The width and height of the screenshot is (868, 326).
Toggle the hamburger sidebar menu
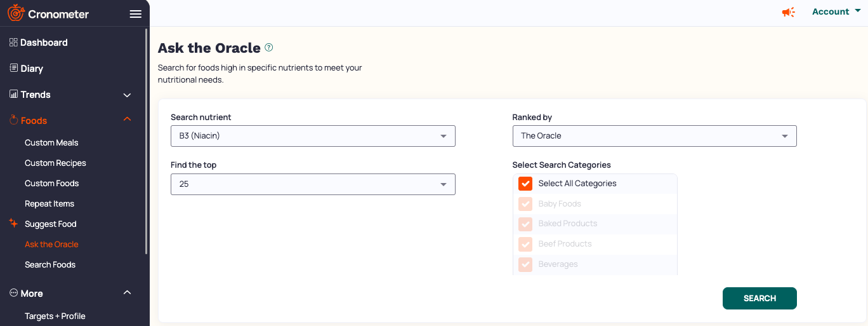[x=135, y=14]
